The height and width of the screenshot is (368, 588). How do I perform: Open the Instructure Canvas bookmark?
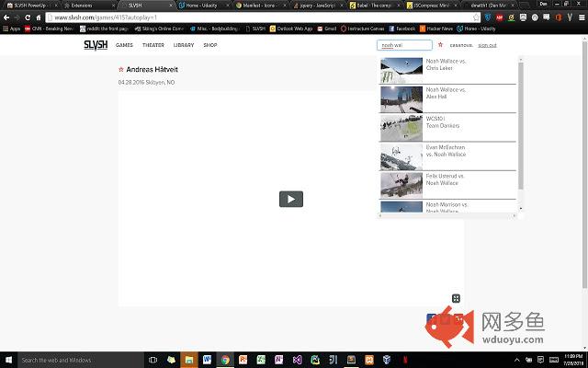point(363,29)
